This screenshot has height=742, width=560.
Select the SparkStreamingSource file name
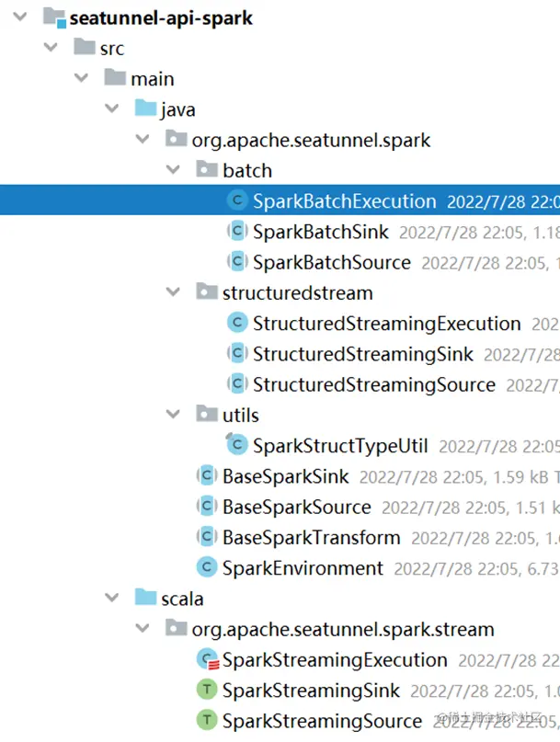pyautogui.click(x=323, y=721)
